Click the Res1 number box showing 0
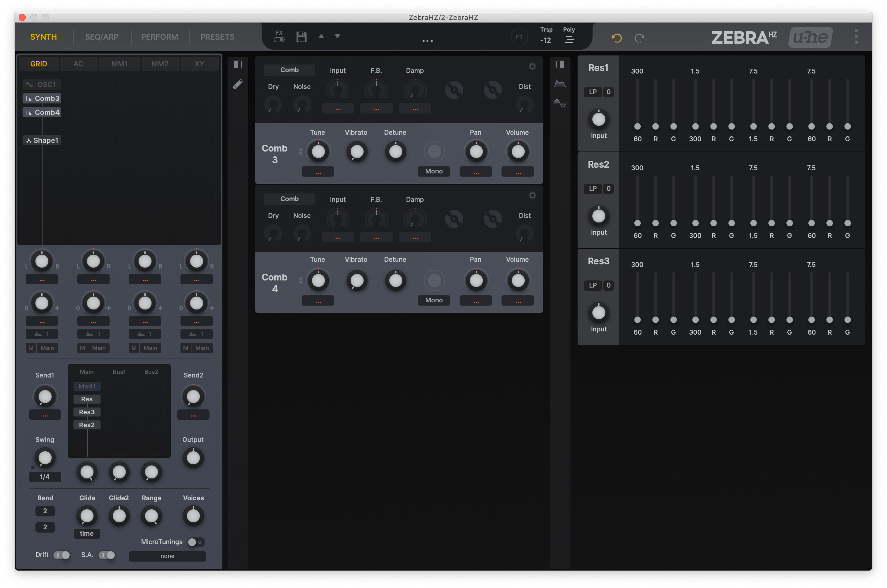 (609, 92)
